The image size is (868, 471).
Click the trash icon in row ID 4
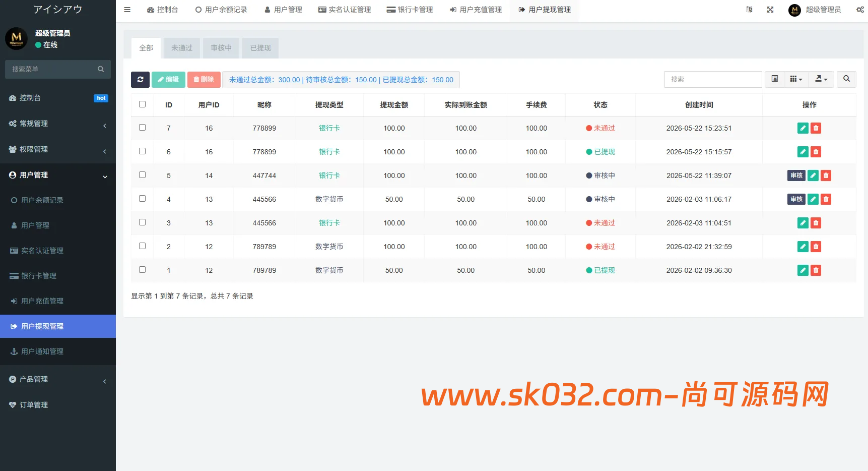click(x=826, y=199)
